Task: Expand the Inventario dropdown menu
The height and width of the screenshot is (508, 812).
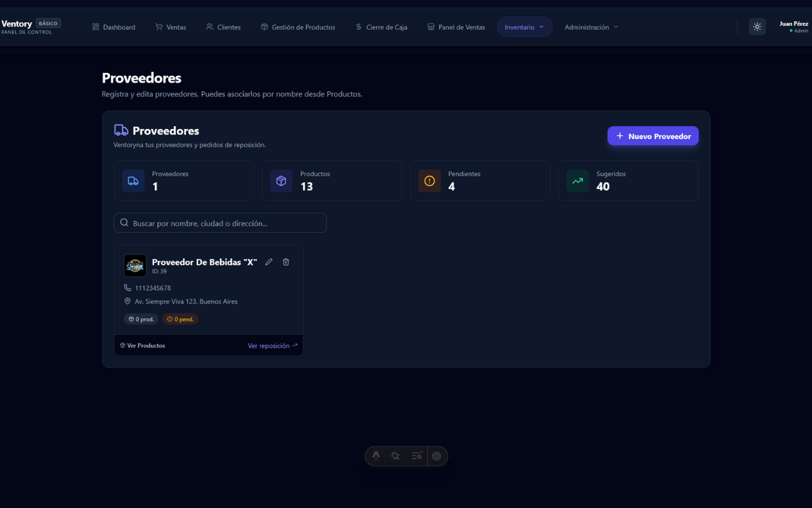Action: pyautogui.click(x=525, y=27)
